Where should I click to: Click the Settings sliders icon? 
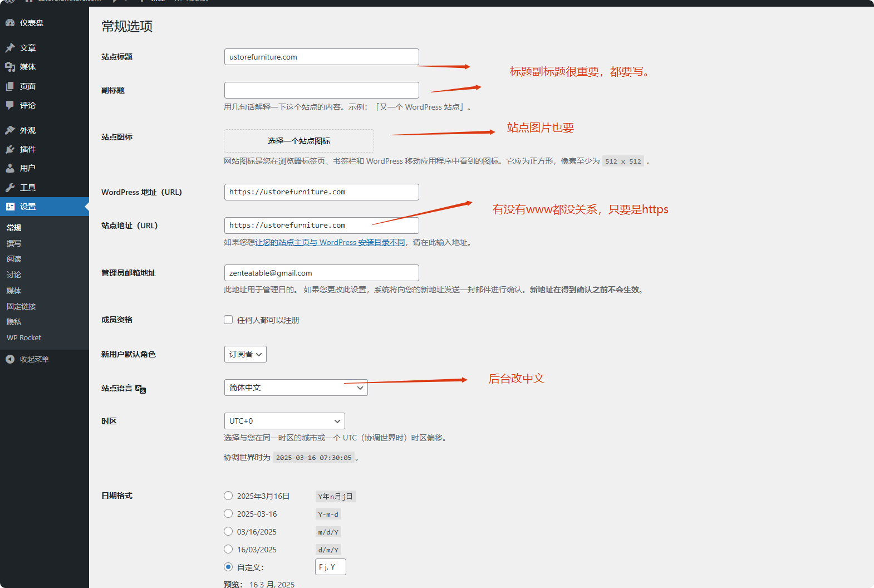point(10,207)
